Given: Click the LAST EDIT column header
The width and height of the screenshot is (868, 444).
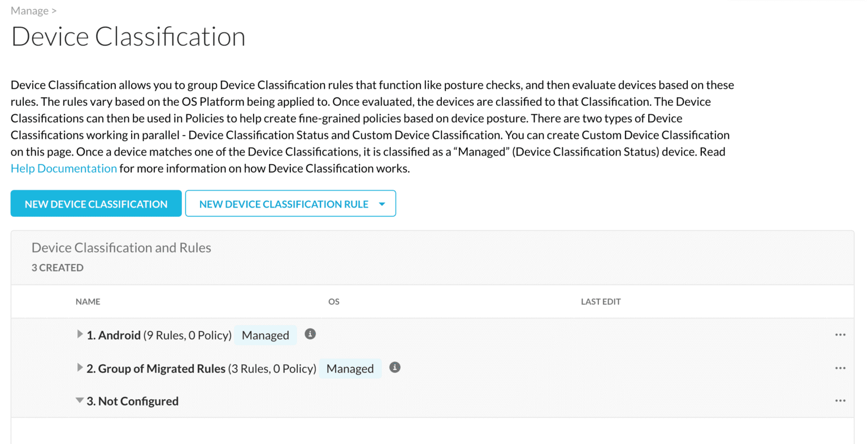Looking at the screenshot, I should (600, 301).
